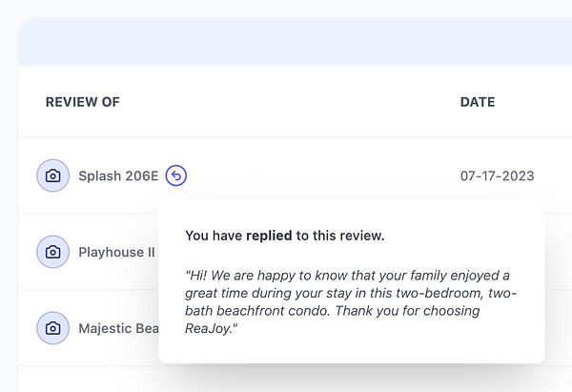Sort by the DATE column header
Screen dimensions: 572x392
point(478,102)
